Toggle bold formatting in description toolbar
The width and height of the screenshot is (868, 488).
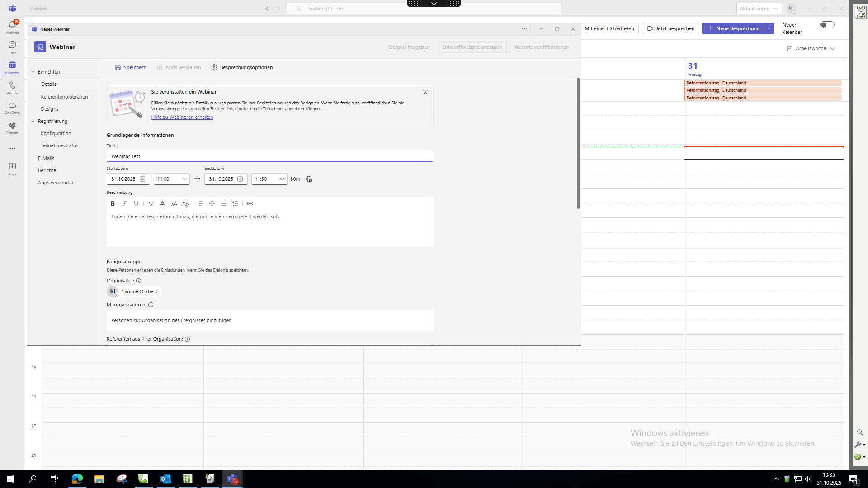[113, 204]
